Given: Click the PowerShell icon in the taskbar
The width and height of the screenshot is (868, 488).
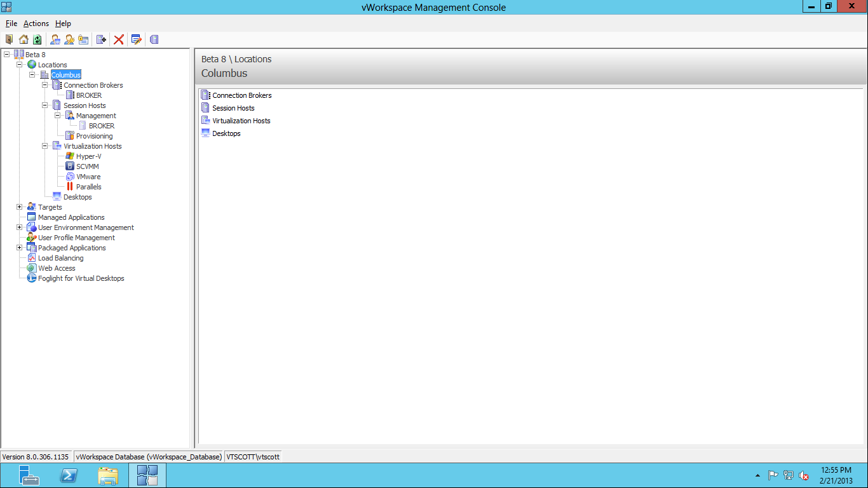Looking at the screenshot, I should point(69,475).
